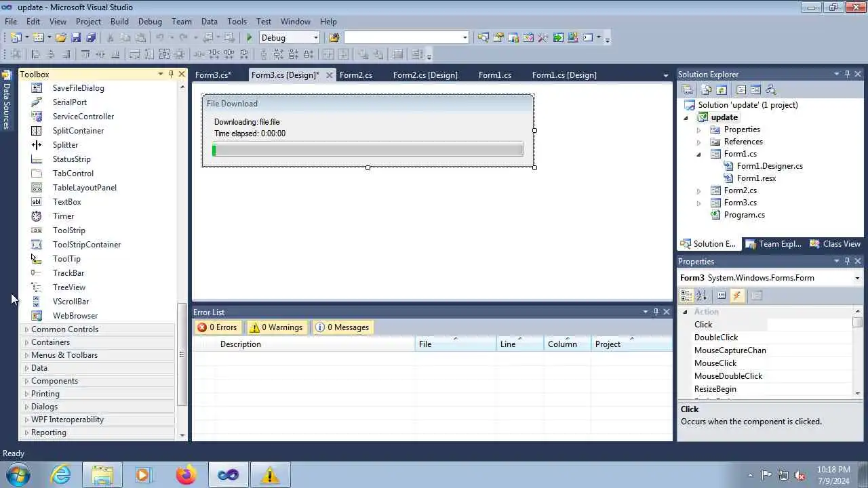Open the Debug configuration dropdown
The height and width of the screenshot is (488, 868).
point(315,38)
